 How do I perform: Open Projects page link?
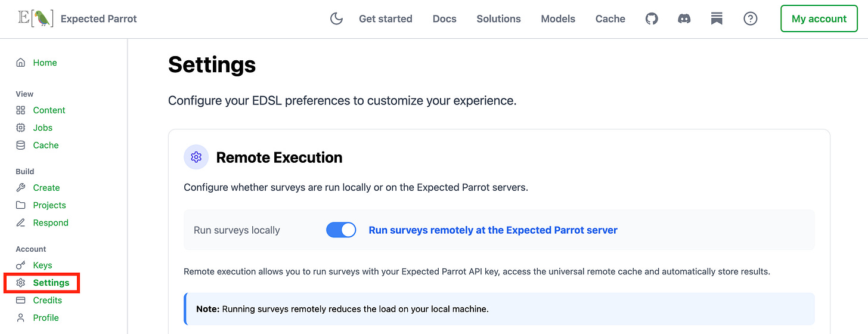pos(49,205)
